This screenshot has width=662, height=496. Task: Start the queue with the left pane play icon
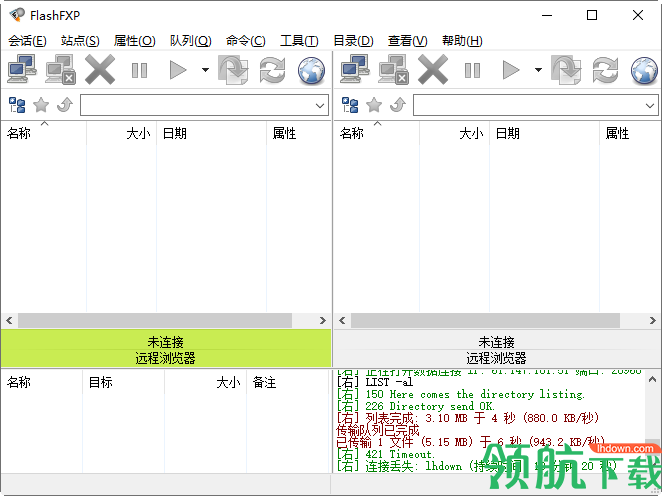[x=178, y=70]
